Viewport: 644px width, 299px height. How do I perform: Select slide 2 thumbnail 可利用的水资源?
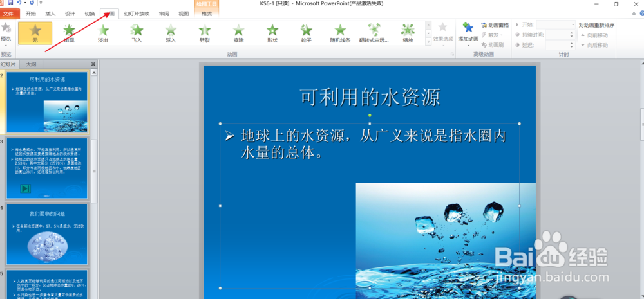(x=47, y=102)
